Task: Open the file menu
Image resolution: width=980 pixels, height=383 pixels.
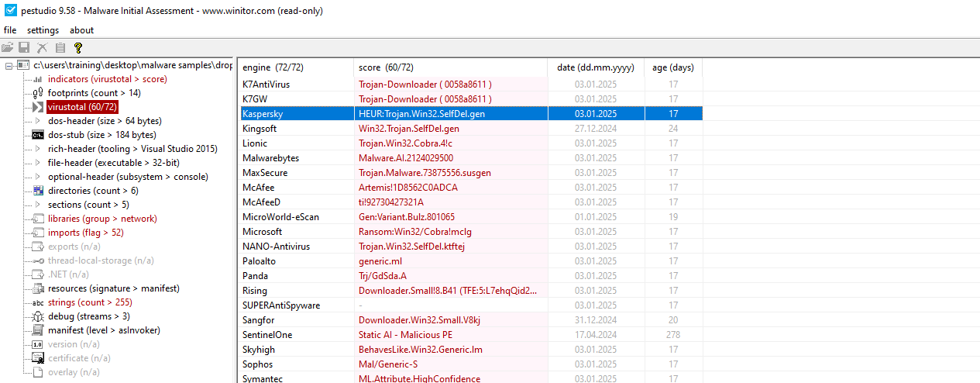Action: [x=10, y=30]
